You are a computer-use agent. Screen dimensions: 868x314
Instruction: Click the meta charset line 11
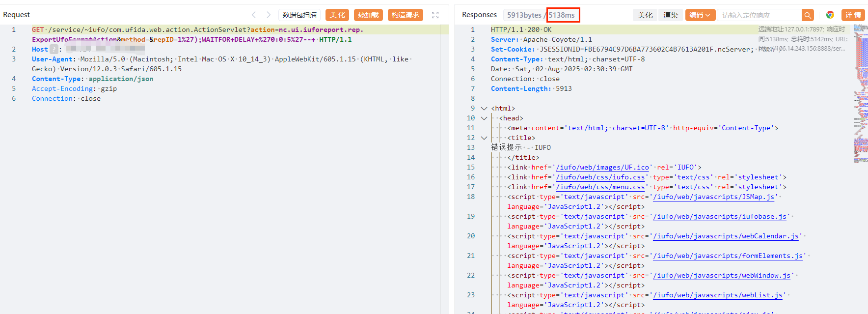coord(643,128)
